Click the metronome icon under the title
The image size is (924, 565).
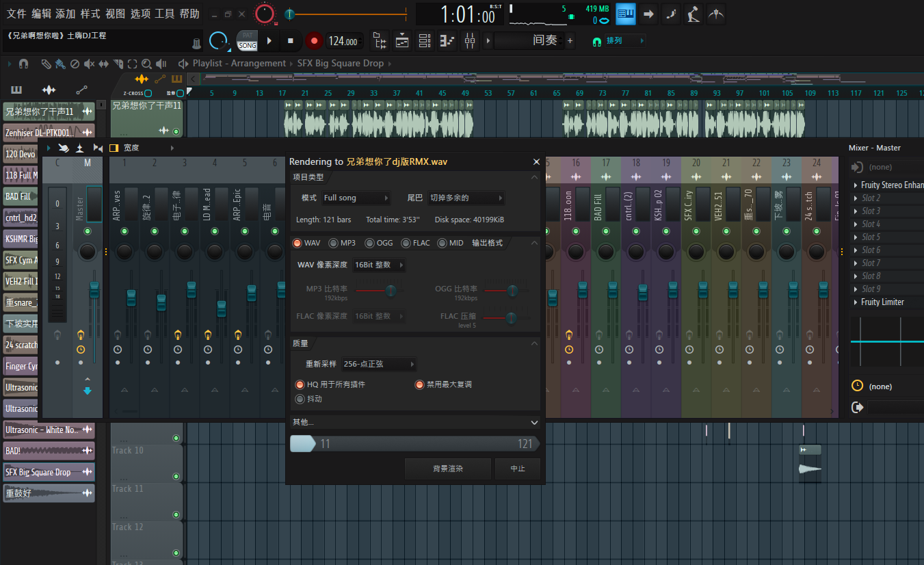click(197, 43)
